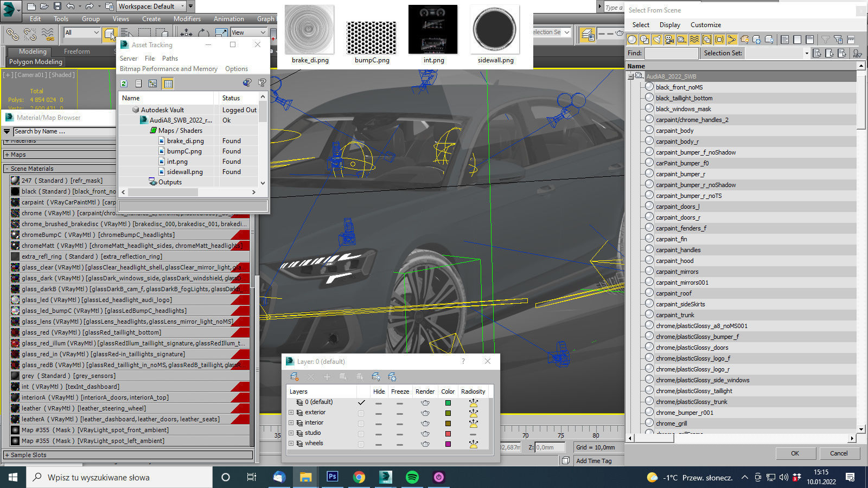Image resolution: width=868 pixels, height=488 pixels.
Task: Expand the Maps rollout in Material Browser
Action: tap(129, 155)
